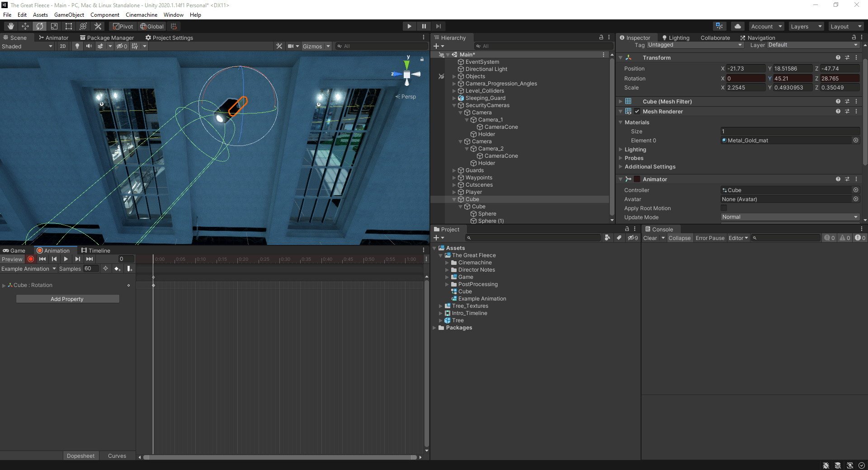Viewport: 868px width, 470px height.
Task: Play the animation clip
Action: coord(66,259)
